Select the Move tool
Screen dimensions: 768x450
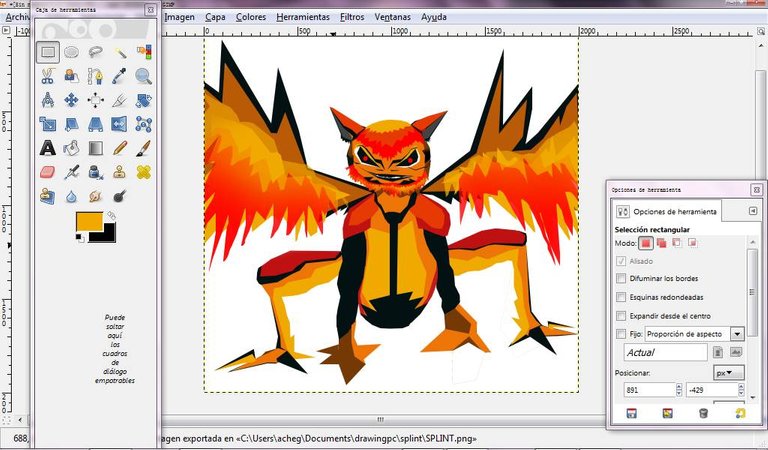coord(72,100)
